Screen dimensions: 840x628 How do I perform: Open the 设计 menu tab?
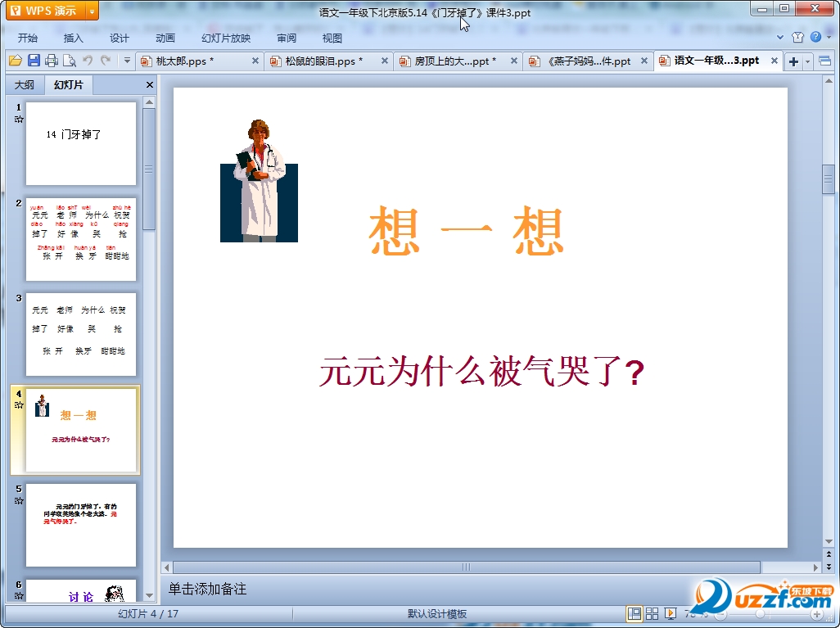click(x=120, y=38)
